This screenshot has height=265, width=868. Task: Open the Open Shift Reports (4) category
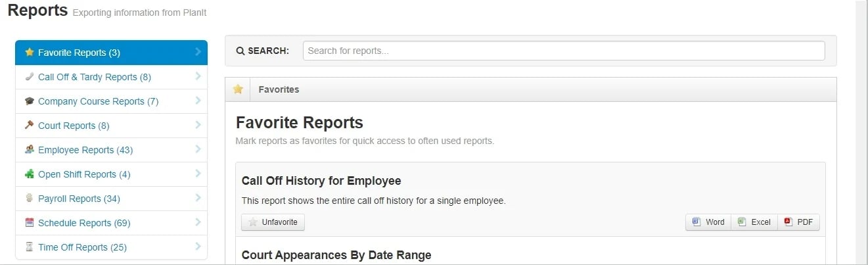pos(111,174)
